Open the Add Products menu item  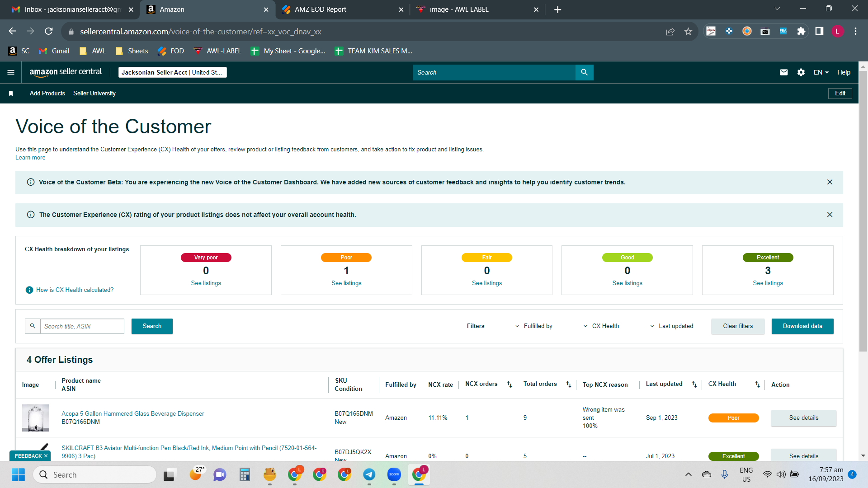[x=47, y=94]
